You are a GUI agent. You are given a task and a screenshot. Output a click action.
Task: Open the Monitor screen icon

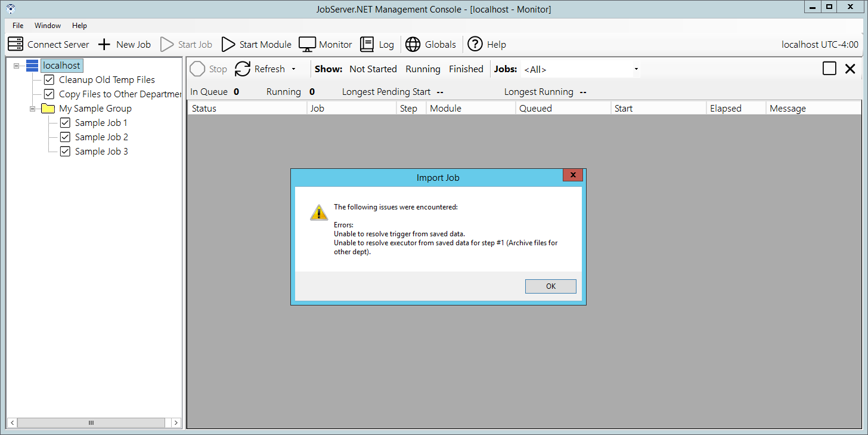tap(307, 44)
